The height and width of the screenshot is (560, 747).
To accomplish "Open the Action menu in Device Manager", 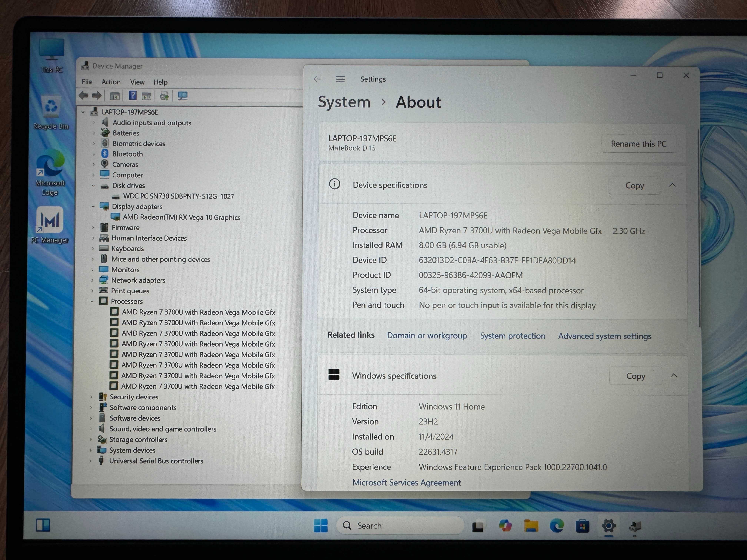I will [111, 82].
